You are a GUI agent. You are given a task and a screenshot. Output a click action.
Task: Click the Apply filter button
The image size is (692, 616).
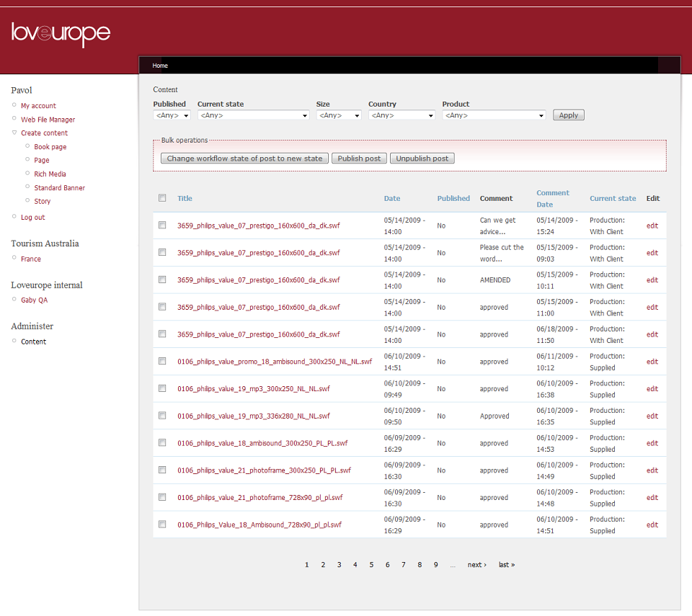pyautogui.click(x=569, y=115)
